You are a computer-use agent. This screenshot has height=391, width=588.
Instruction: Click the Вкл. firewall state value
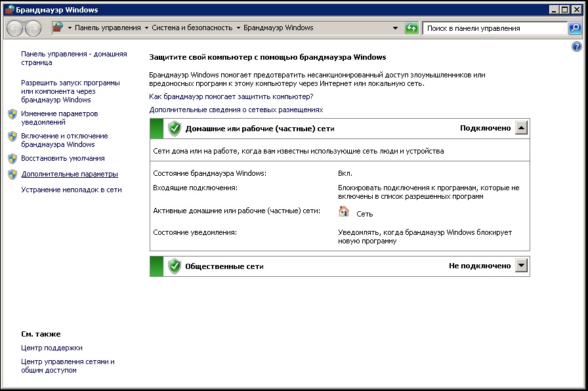coord(345,173)
